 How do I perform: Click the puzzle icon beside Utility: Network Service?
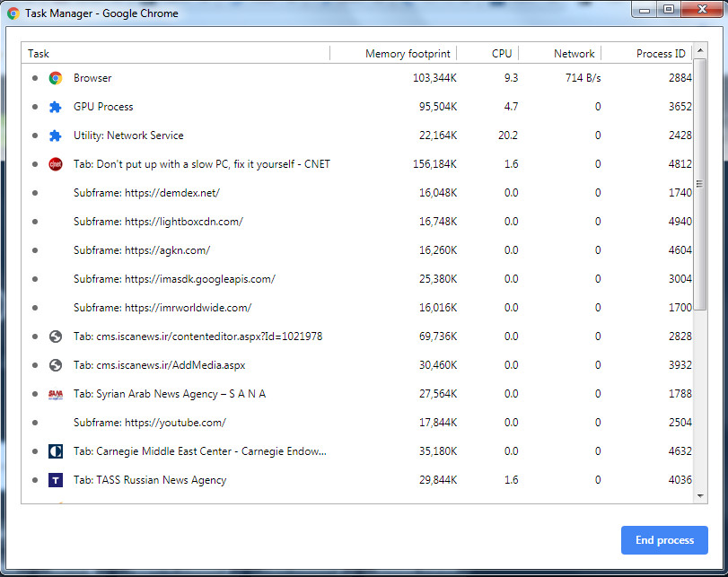[56, 136]
